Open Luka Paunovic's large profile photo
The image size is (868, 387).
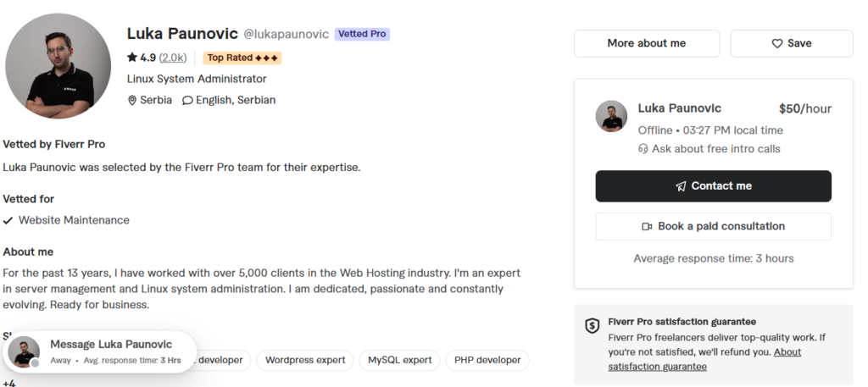pyautogui.click(x=58, y=66)
